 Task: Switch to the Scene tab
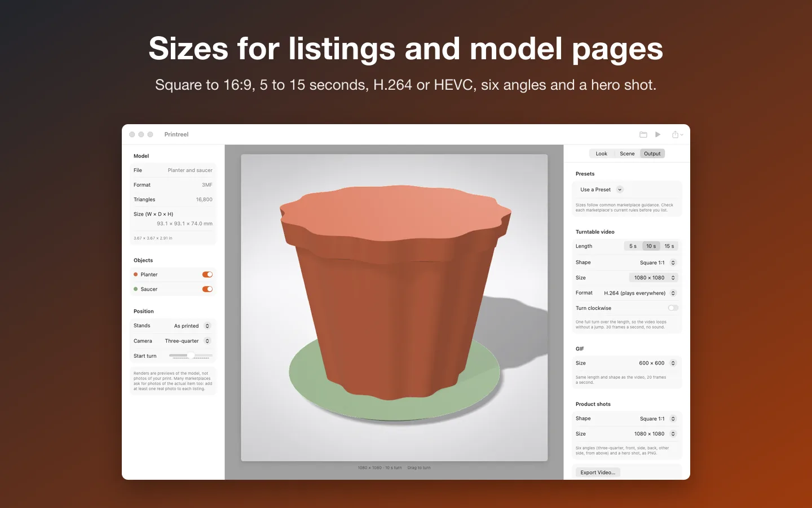(x=627, y=154)
